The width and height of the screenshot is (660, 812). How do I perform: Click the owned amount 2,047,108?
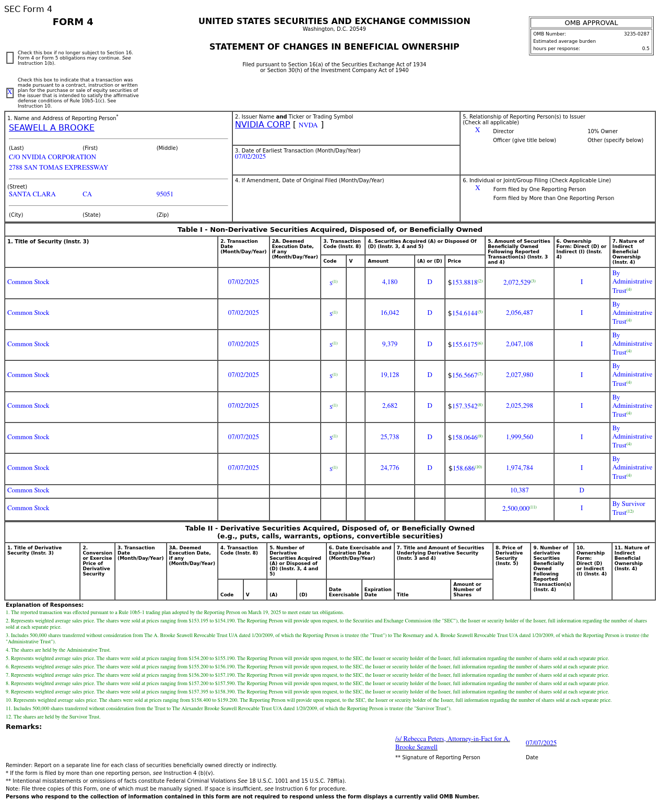pos(520,344)
